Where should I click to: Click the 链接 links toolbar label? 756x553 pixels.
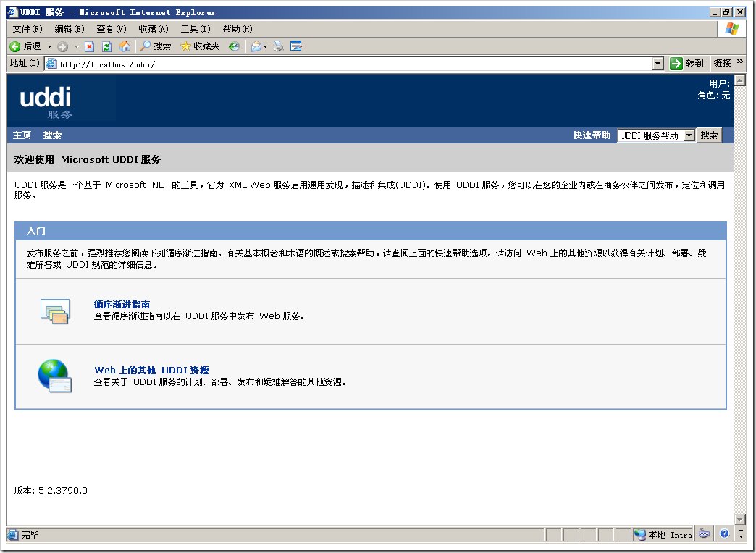[x=722, y=63]
